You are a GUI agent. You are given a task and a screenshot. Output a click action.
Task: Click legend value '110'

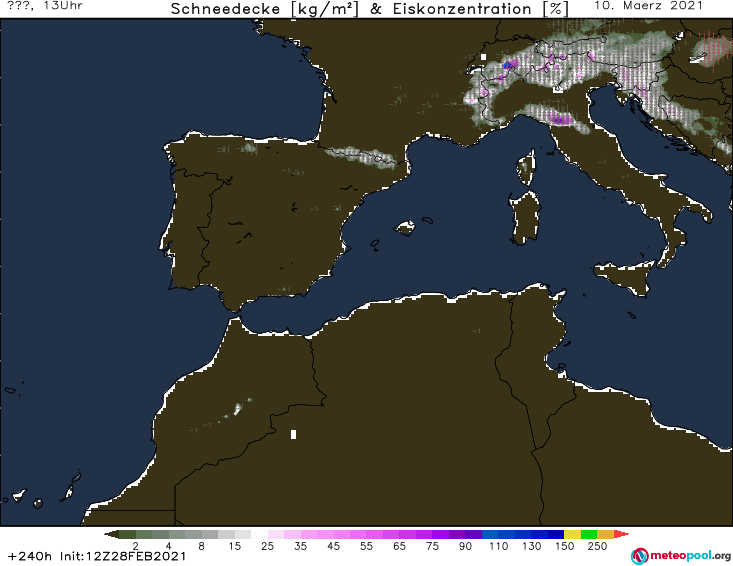(498, 545)
